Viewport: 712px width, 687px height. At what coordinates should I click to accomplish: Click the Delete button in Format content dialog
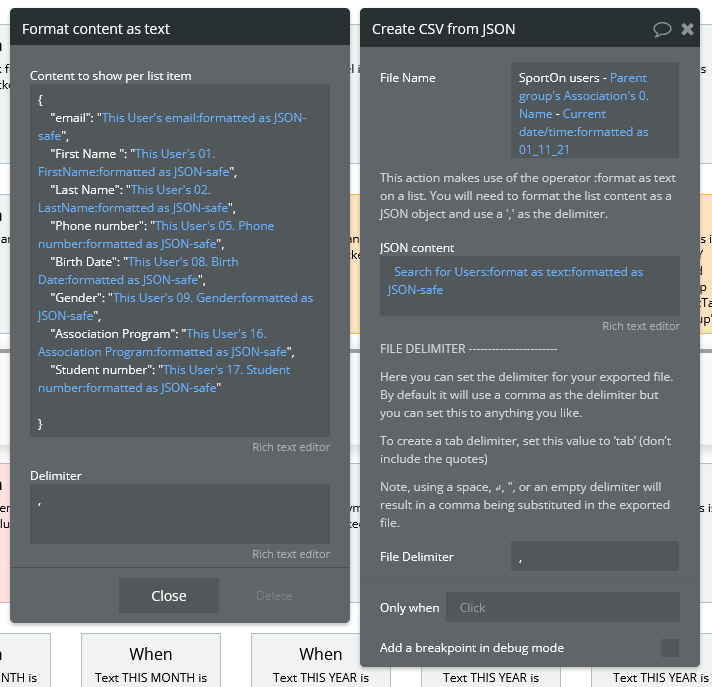[x=274, y=596]
